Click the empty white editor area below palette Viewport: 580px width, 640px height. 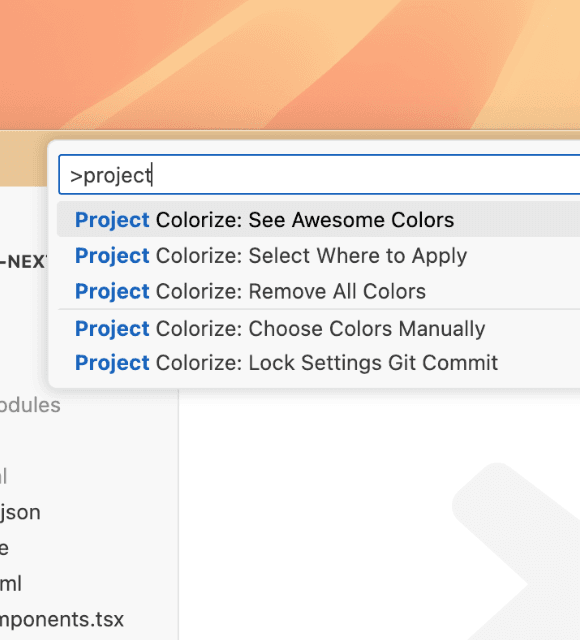310,510
